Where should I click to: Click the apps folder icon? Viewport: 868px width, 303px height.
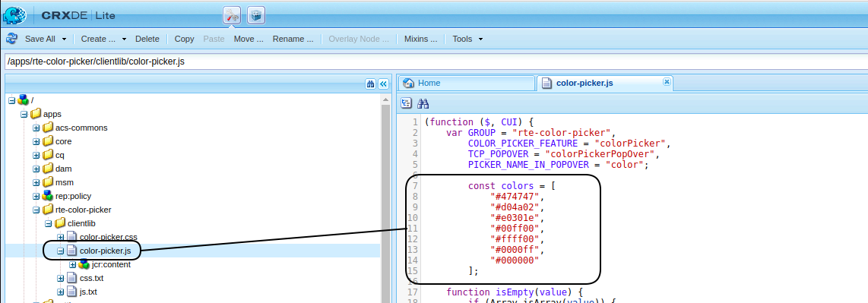(x=36, y=114)
